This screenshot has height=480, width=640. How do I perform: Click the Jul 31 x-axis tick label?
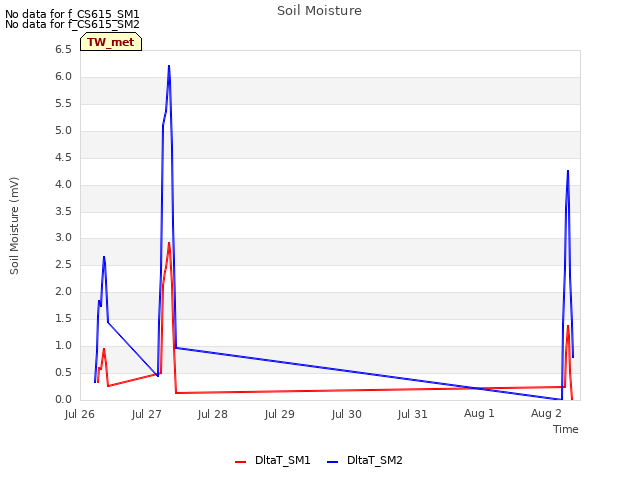(413, 414)
